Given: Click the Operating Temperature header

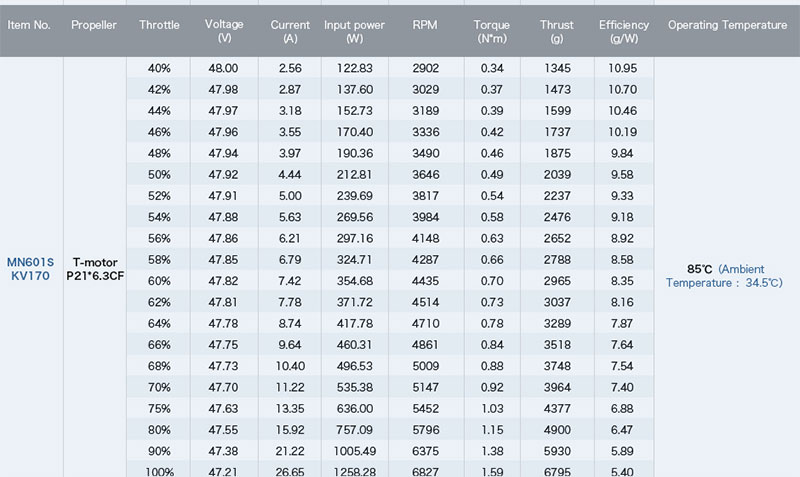Looking at the screenshot, I should tap(727, 24).
